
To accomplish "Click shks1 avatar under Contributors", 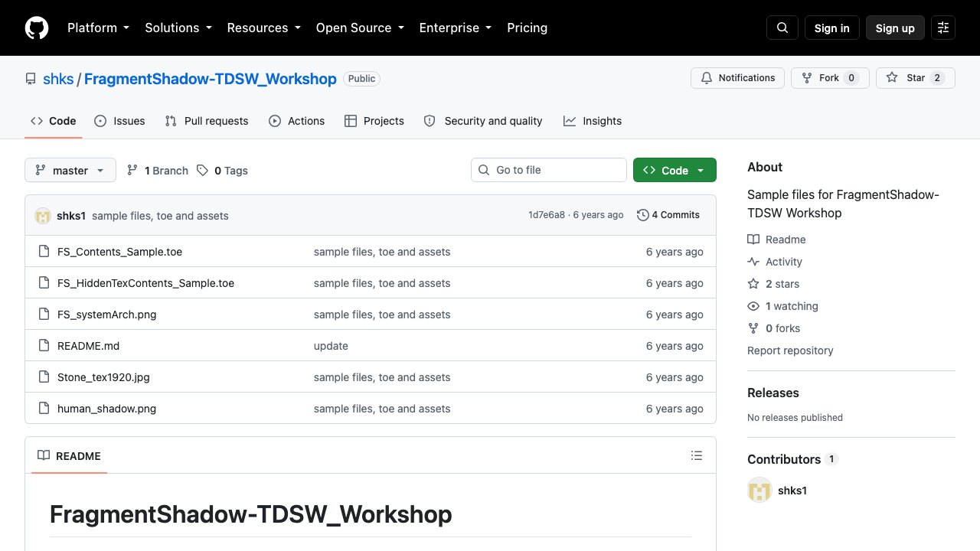I will [x=759, y=491].
